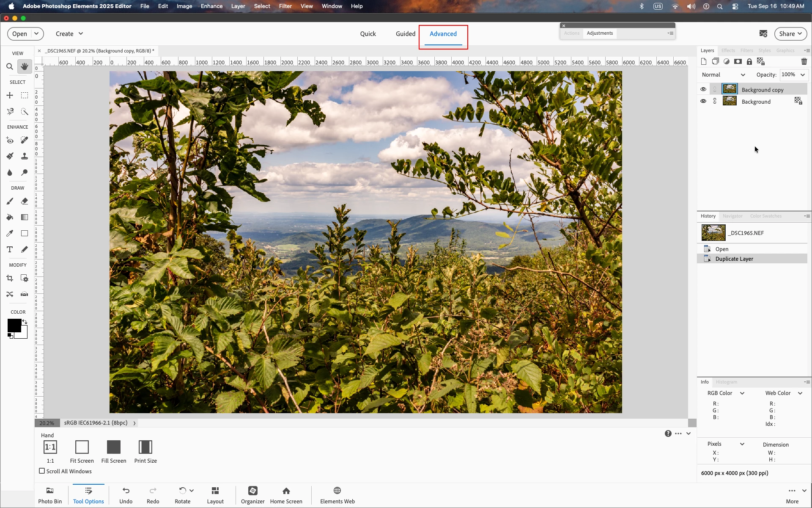This screenshot has width=812, height=508.
Task: Select the Rectangular Marquee tool
Action: tap(25, 95)
